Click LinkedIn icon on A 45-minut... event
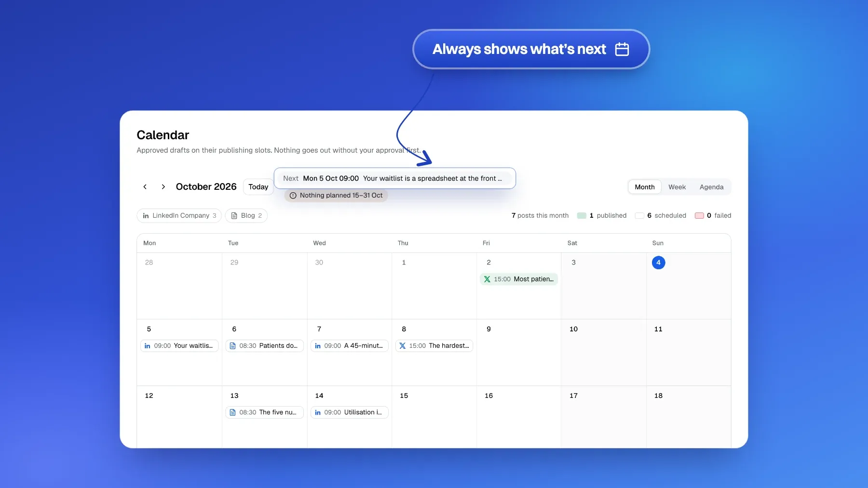The image size is (868, 488). tap(318, 346)
